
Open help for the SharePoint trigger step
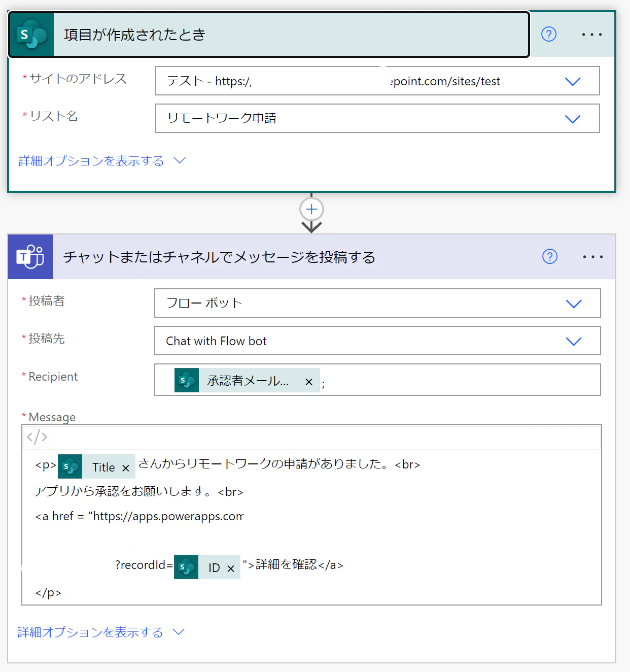coord(549,34)
